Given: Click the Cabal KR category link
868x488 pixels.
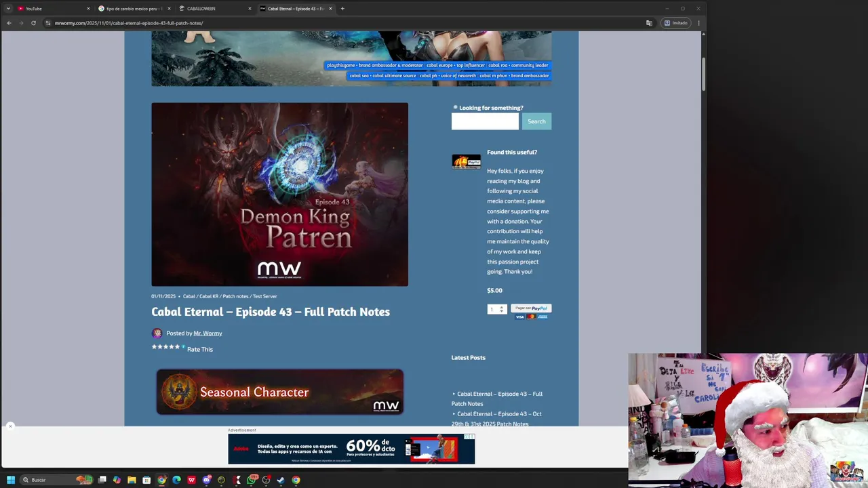Looking at the screenshot, I should coord(209,296).
